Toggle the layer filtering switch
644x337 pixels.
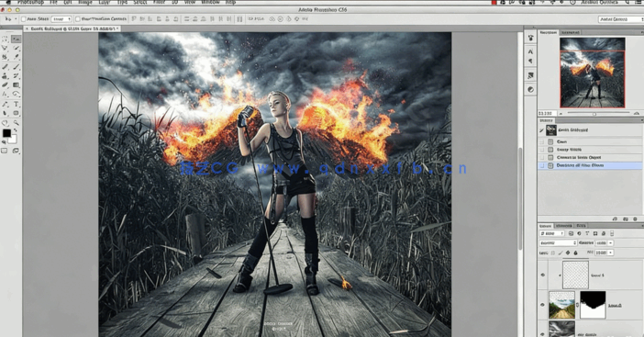[x=612, y=233]
